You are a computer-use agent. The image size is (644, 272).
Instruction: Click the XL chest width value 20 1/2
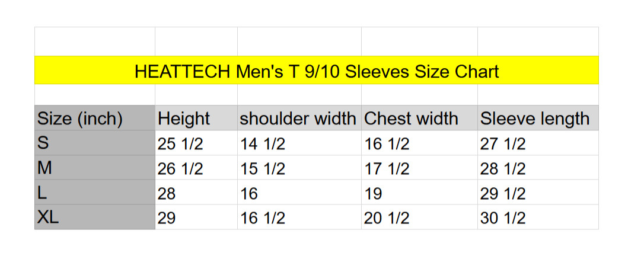point(419,217)
